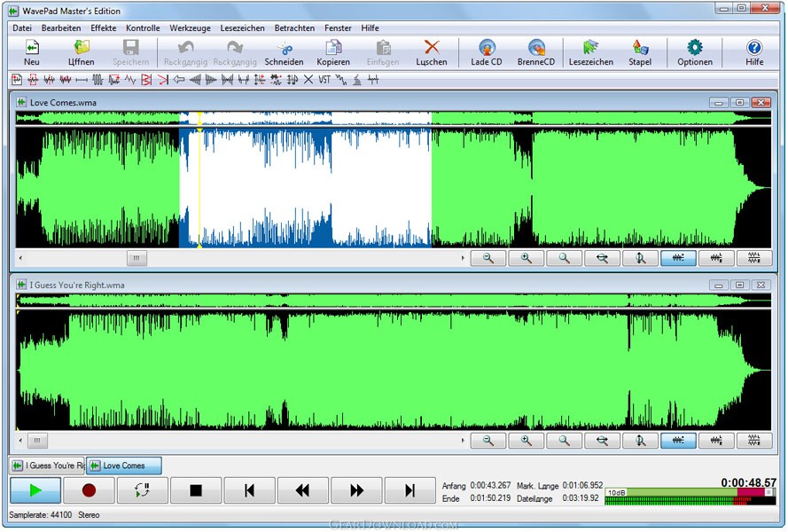Screen dimensions: 788x532
Task: Switch to the Love Comes tab
Action: 124,465
